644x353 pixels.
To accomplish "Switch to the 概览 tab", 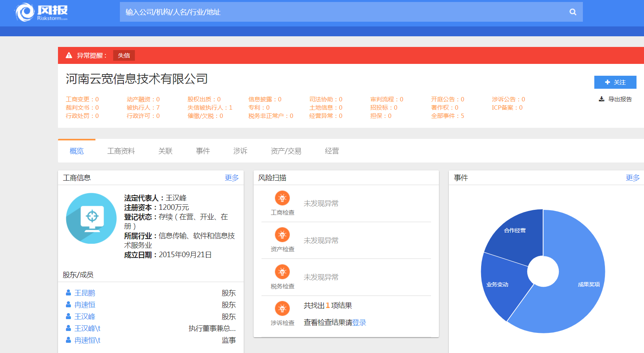I will click(77, 151).
